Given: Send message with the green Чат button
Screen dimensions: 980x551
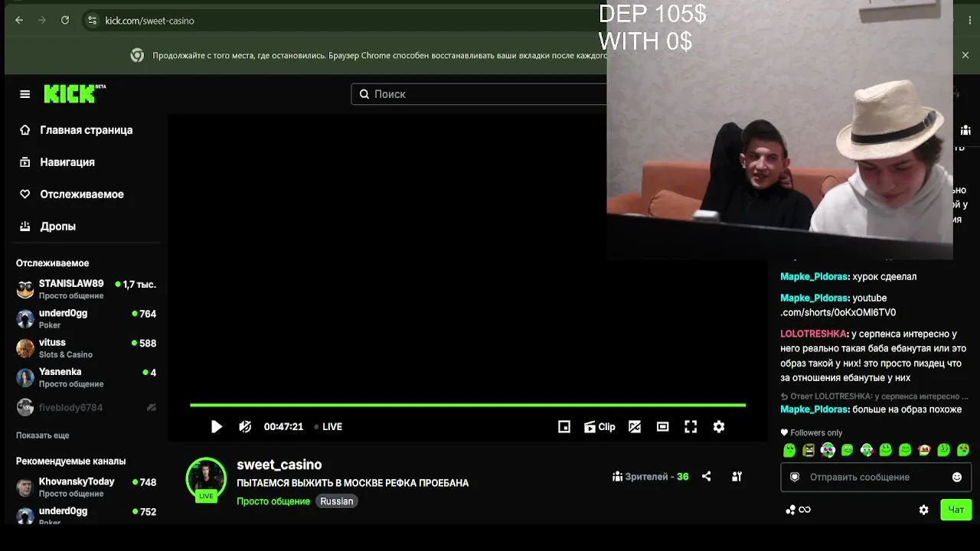Looking at the screenshot, I should tap(956, 510).
